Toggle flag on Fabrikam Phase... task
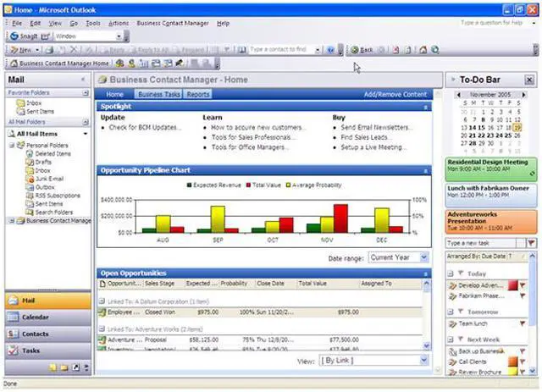 click(x=523, y=295)
